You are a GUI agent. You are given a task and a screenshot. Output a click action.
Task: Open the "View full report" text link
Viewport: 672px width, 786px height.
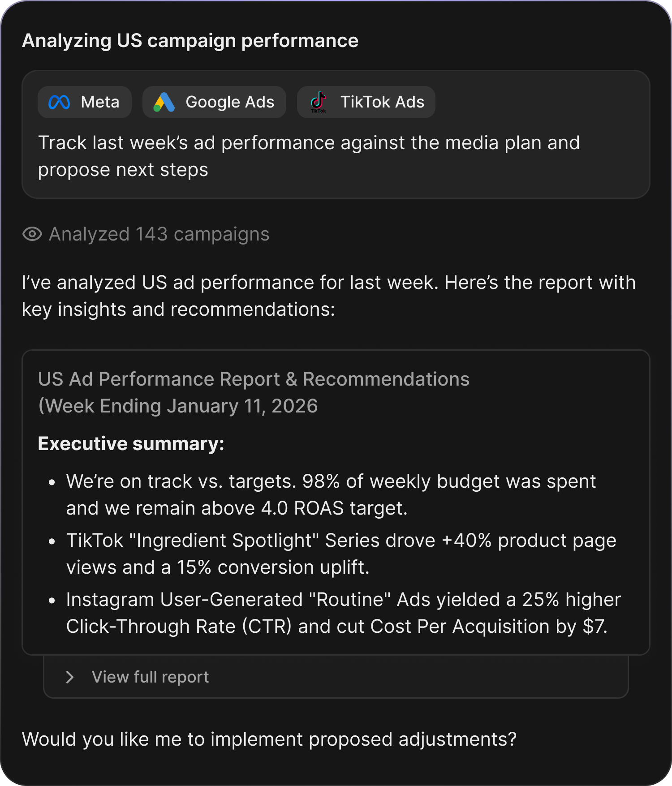click(150, 677)
